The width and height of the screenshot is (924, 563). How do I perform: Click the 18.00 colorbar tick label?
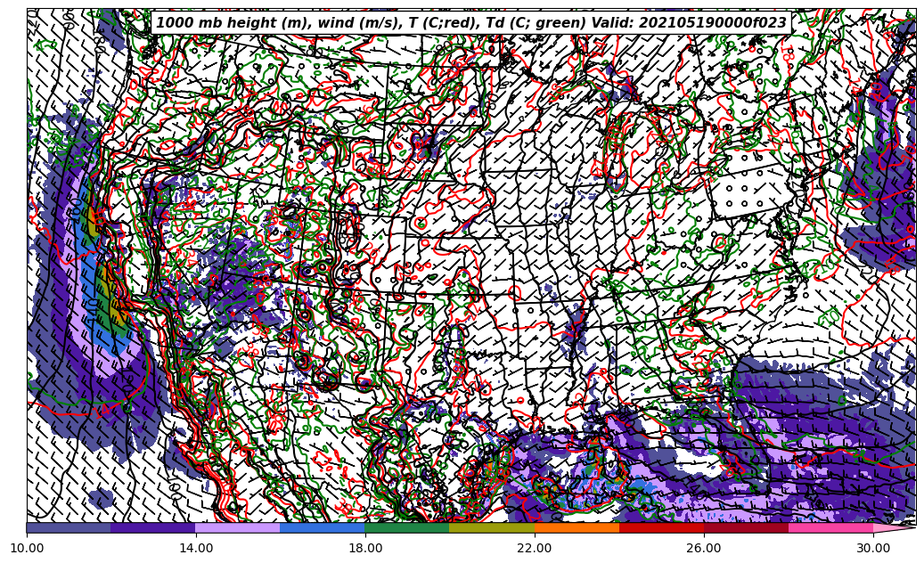(x=365, y=549)
